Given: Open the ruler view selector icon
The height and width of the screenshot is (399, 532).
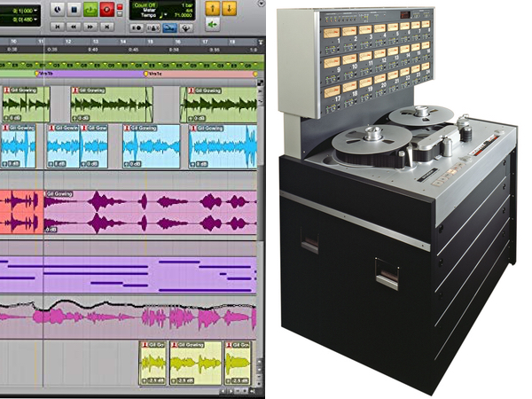Looking at the screenshot, I should (261, 42).
